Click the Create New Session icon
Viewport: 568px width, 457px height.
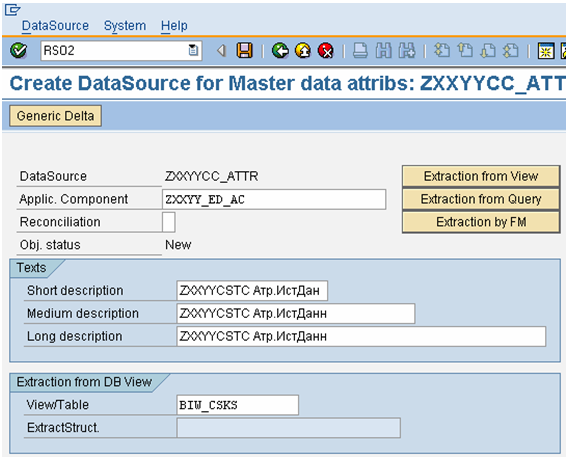[546, 50]
